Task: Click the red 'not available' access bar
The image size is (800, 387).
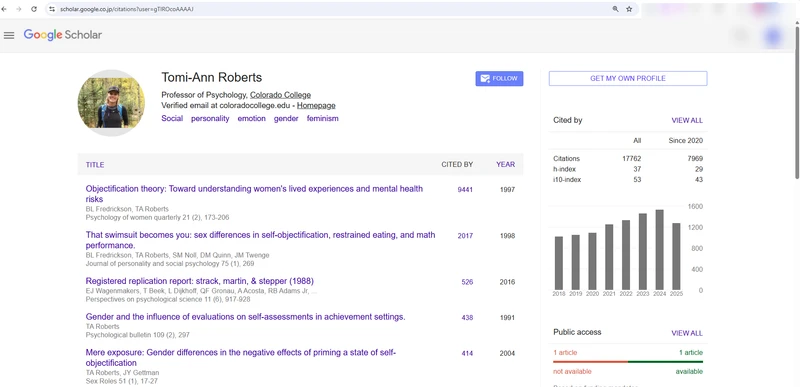Action: coord(590,362)
